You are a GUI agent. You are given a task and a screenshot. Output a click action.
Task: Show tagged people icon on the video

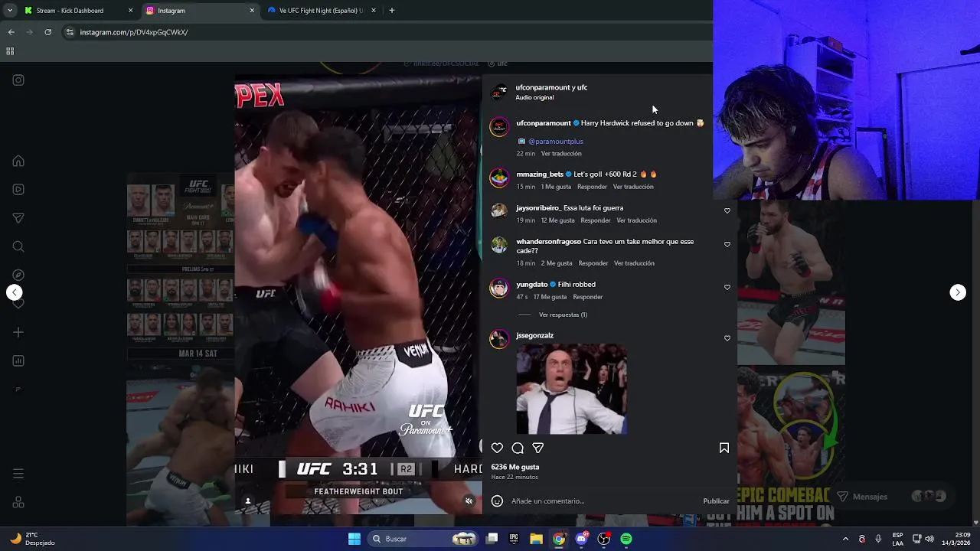pyautogui.click(x=247, y=501)
